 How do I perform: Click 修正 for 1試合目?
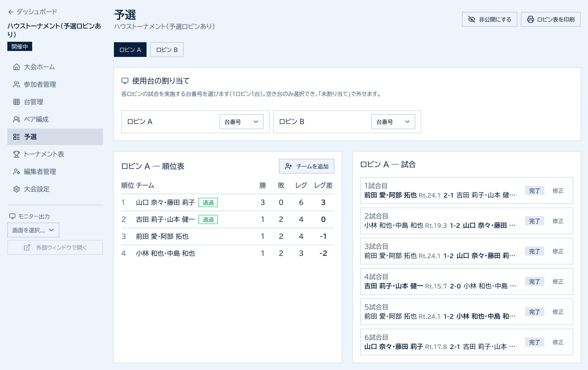[x=558, y=191]
